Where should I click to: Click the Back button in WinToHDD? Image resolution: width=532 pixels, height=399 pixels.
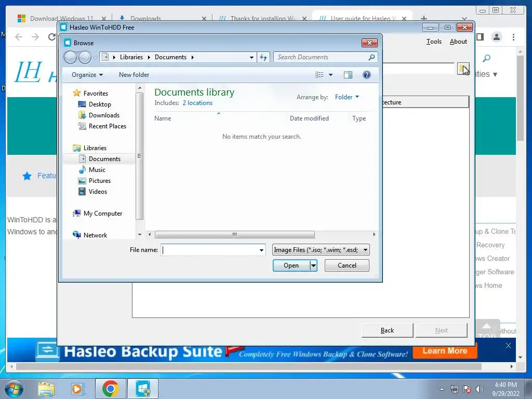tap(387, 330)
